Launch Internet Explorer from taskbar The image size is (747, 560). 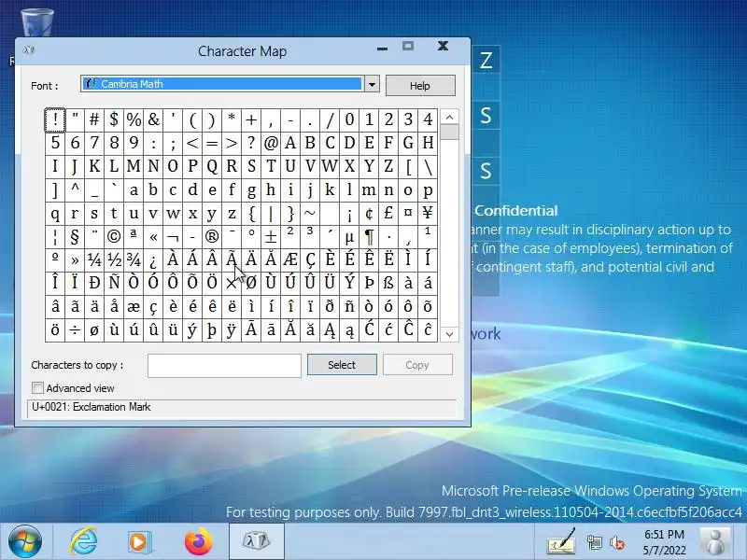pyautogui.click(x=83, y=541)
